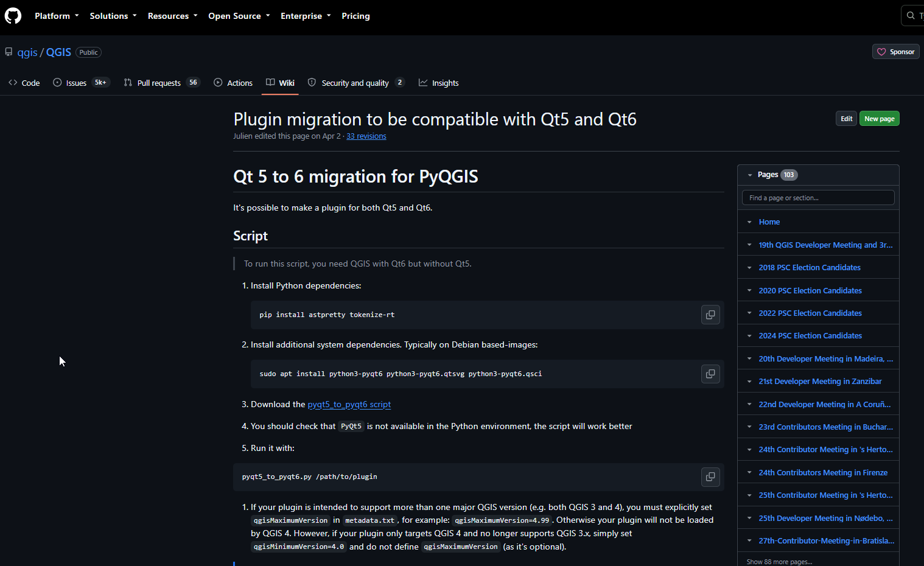924x566 pixels.
Task: Click the search magnifier icon
Action: [911, 16]
